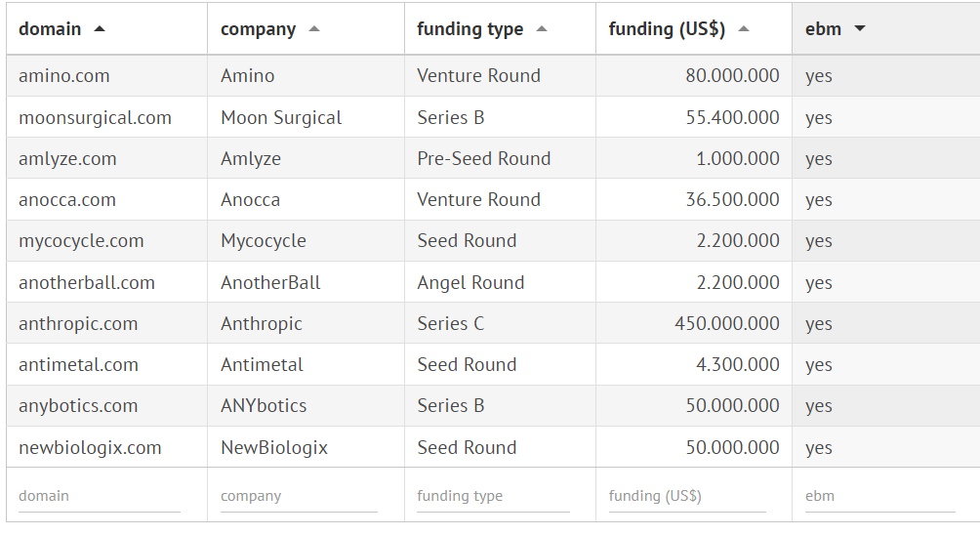Click the domain column sort arrow
Viewport: 980px width, 535px height.
click(x=100, y=29)
